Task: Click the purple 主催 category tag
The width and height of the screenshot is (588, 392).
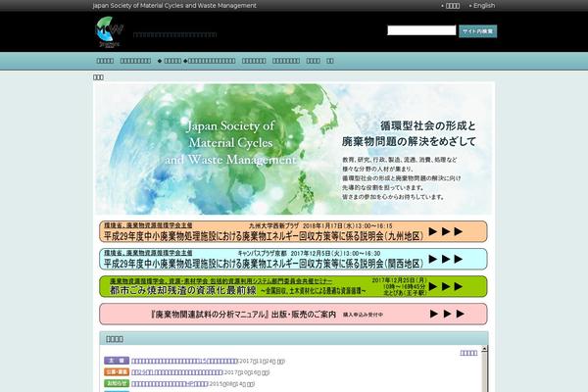Action: [x=117, y=361]
